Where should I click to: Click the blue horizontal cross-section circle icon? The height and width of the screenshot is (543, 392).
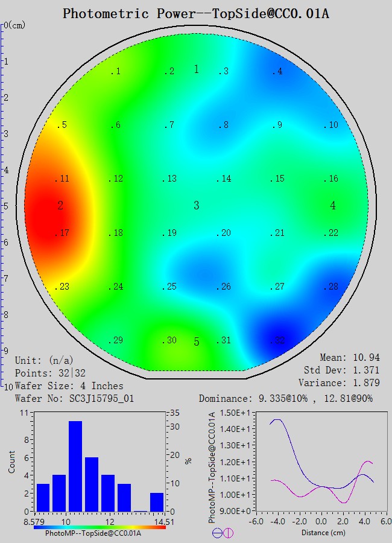(x=217, y=533)
